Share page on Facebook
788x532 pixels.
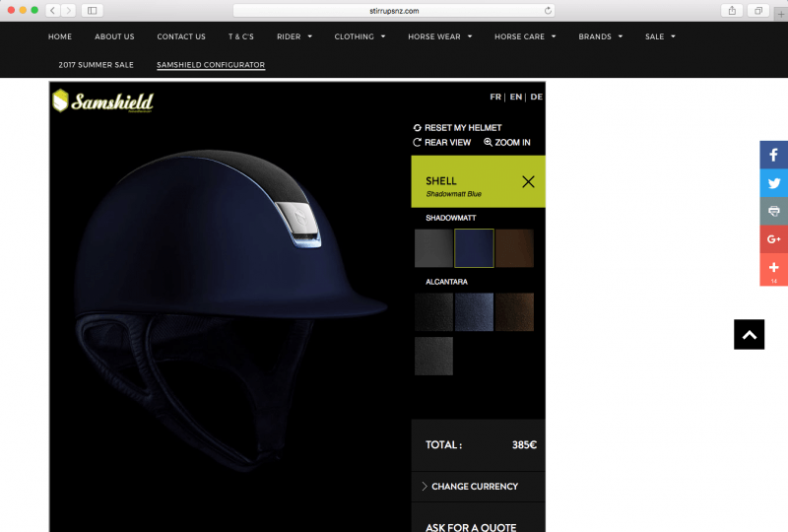[x=774, y=155]
